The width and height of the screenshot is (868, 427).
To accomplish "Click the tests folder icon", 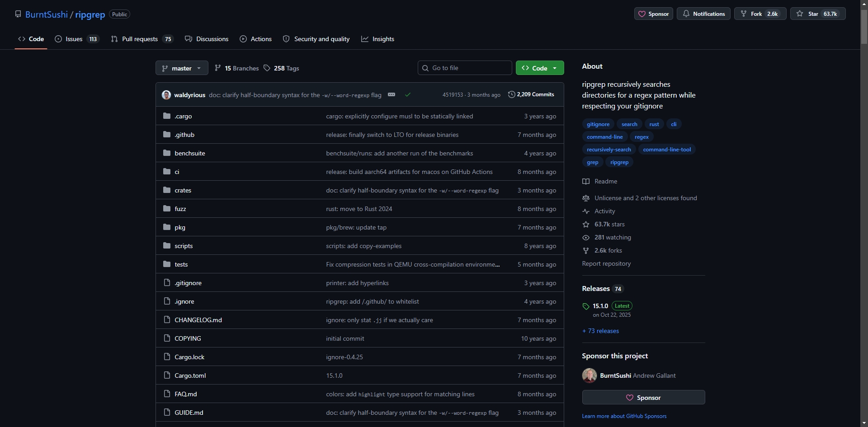I will [x=167, y=264].
